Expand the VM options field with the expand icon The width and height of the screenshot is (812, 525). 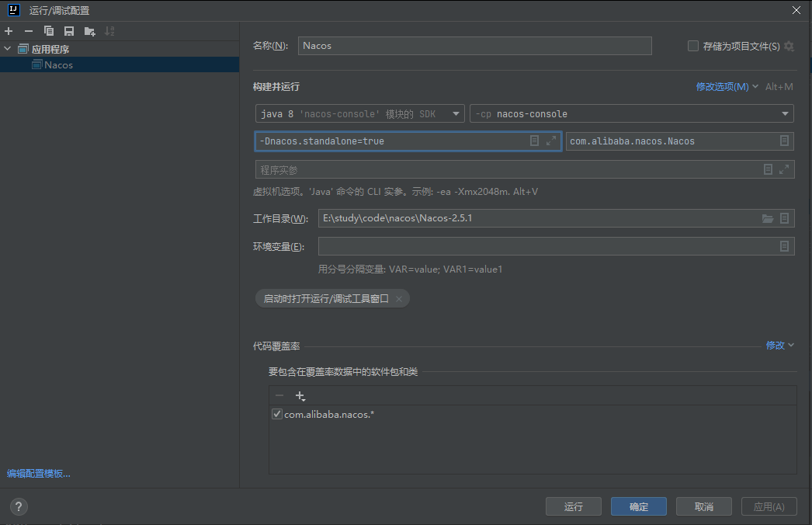pos(551,141)
